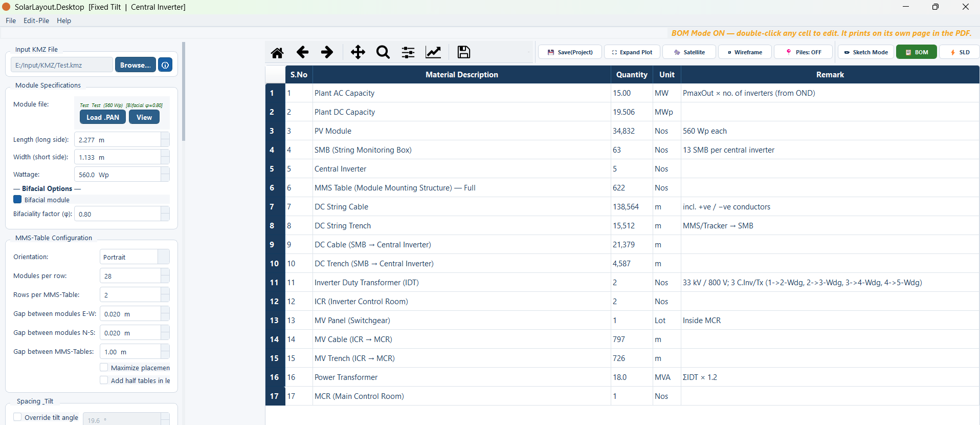
Task: Open the SLD view
Action: click(960, 52)
